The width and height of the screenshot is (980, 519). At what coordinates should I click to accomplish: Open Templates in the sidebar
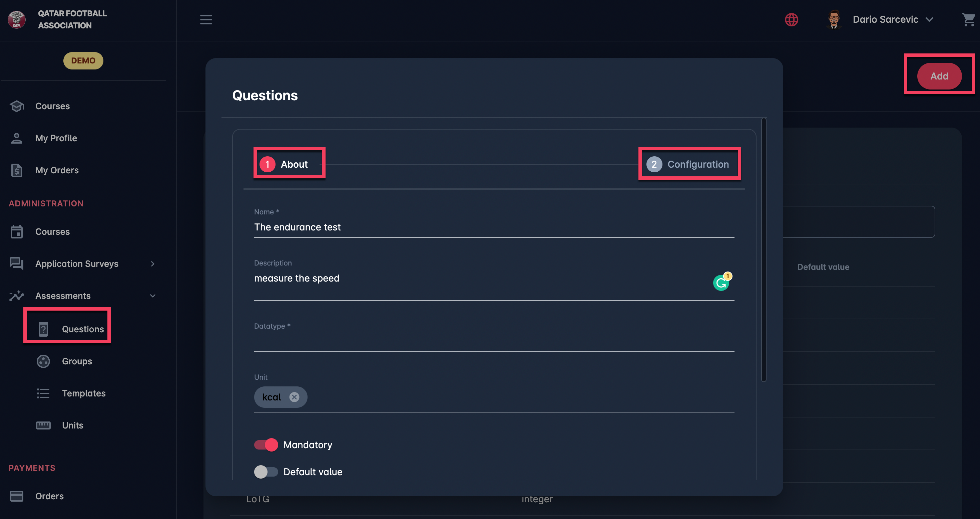click(83, 393)
